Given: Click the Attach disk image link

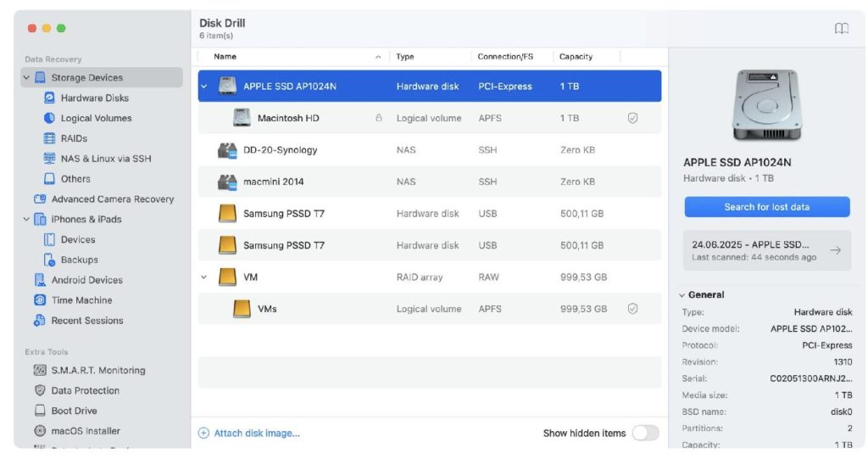Looking at the screenshot, I should [257, 433].
